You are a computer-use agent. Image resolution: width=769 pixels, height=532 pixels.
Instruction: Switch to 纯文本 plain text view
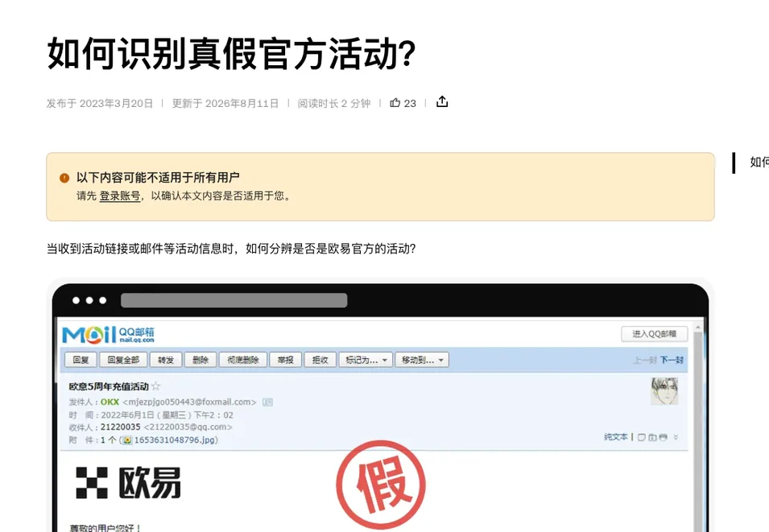point(615,436)
